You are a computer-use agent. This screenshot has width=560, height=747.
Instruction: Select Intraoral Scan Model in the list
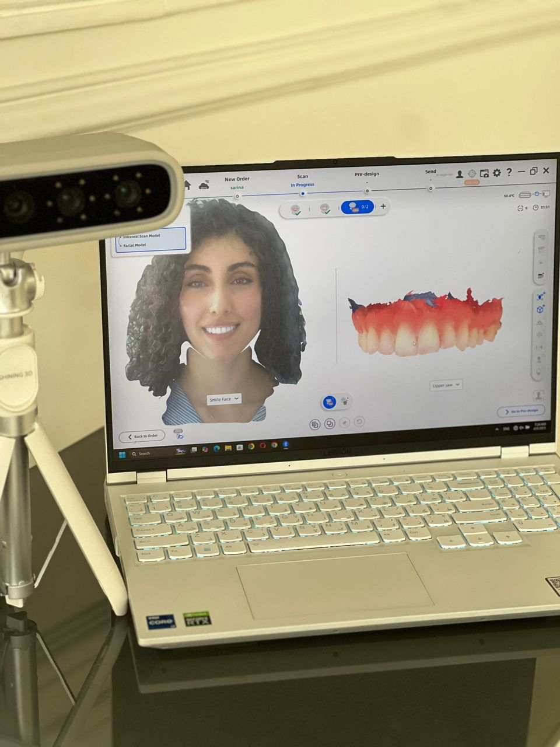142,236
